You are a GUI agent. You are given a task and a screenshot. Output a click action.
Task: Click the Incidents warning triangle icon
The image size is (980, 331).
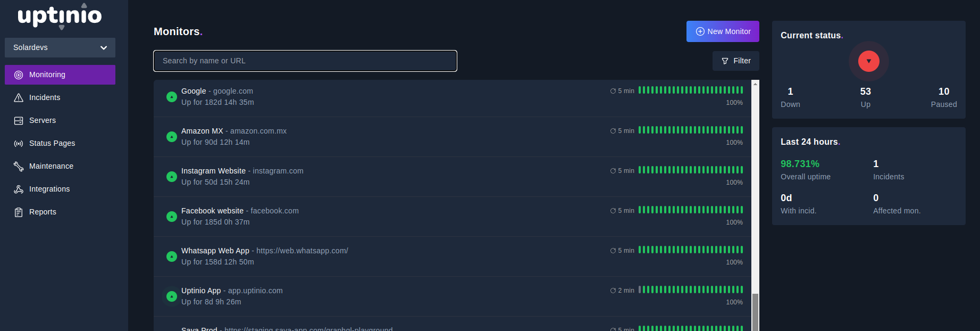[19, 98]
